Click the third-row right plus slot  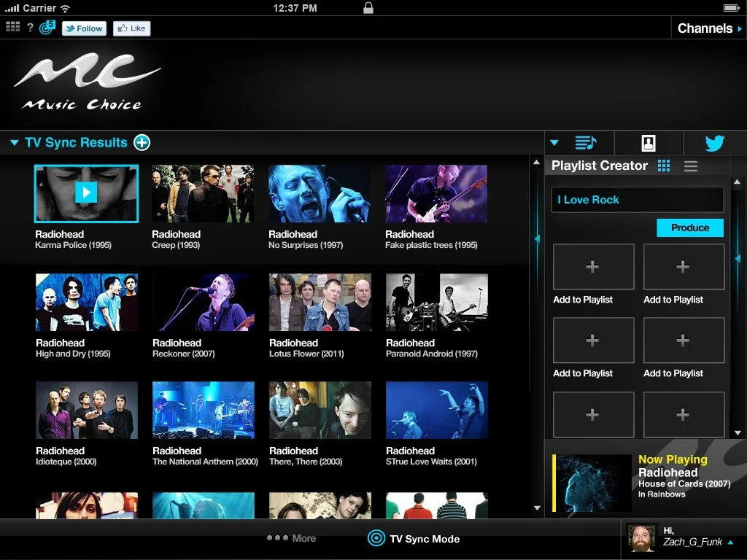point(684,414)
